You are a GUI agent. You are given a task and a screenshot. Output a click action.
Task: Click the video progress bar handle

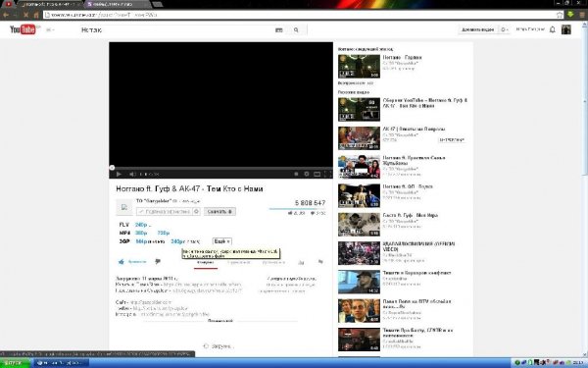112,168
